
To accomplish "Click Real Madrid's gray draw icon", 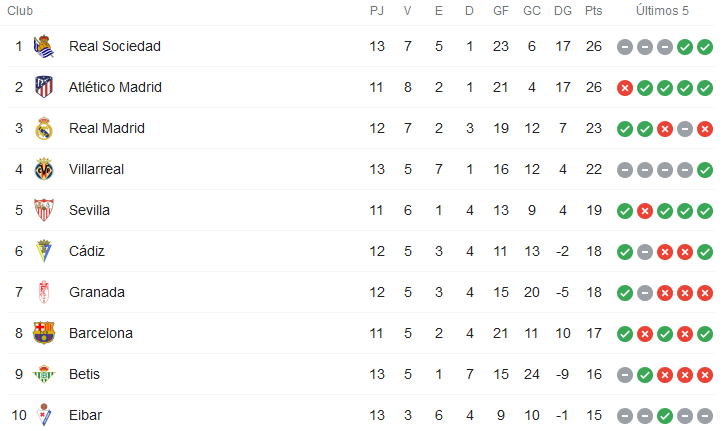I will click(x=685, y=129).
